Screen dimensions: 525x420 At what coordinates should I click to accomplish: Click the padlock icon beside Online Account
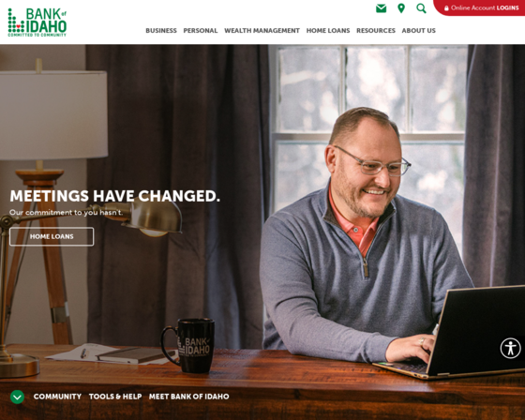446,8
